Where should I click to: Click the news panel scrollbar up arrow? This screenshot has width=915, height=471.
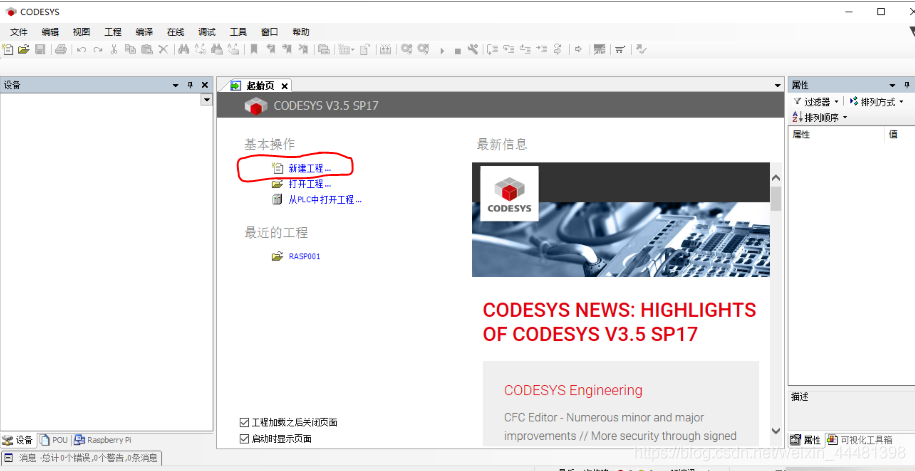tap(776, 178)
